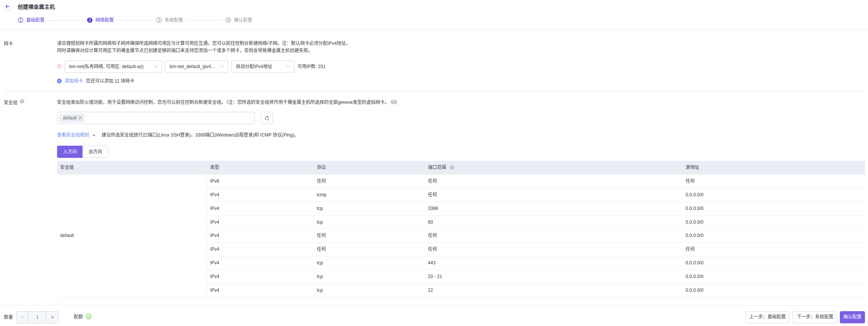Increase quantity with plus stepper

click(x=52, y=317)
